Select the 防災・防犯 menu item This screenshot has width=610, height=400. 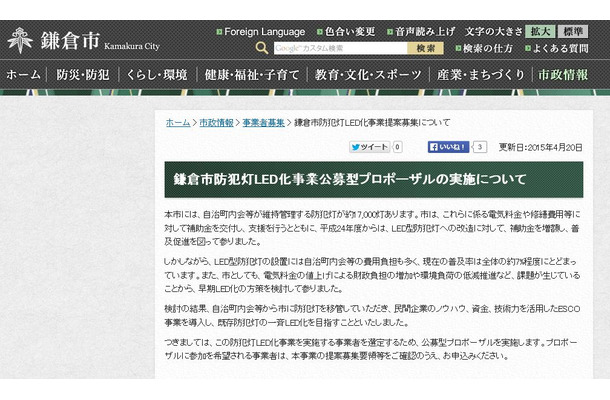82,75
